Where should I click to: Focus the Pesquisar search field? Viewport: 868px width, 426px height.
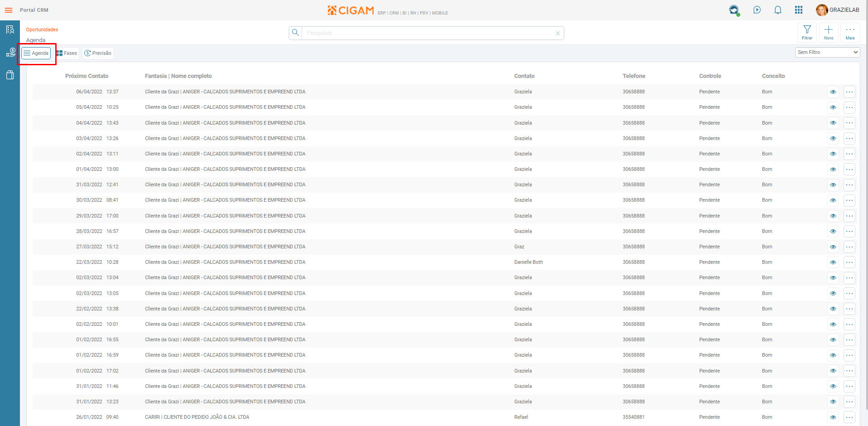pos(428,33)
